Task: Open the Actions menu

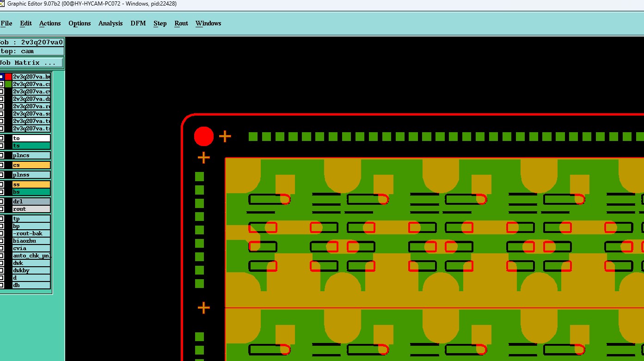Action: [x=50, y=23]
